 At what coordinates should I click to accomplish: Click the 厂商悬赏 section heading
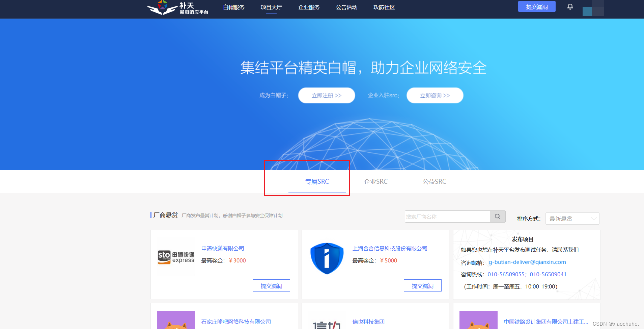click(x=165, y=215)
